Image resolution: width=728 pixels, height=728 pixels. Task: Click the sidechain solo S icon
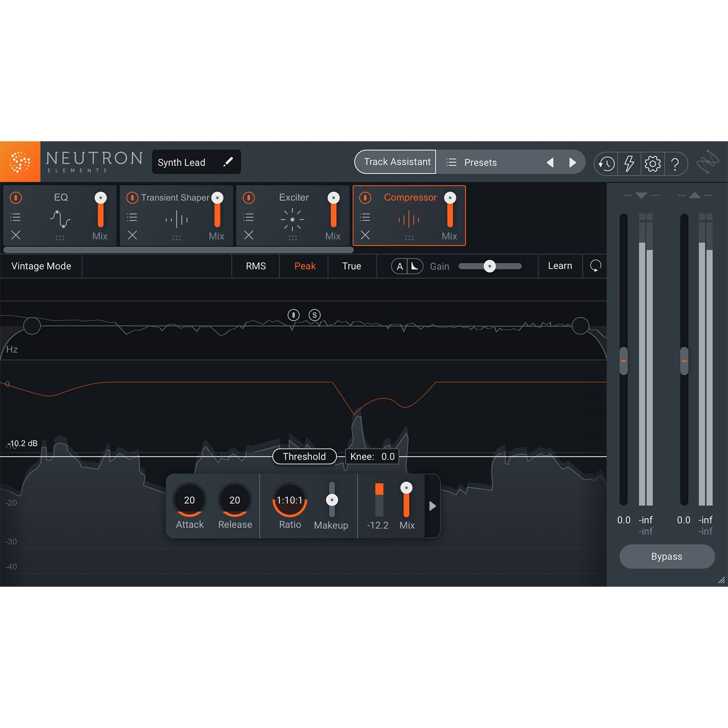314,315
